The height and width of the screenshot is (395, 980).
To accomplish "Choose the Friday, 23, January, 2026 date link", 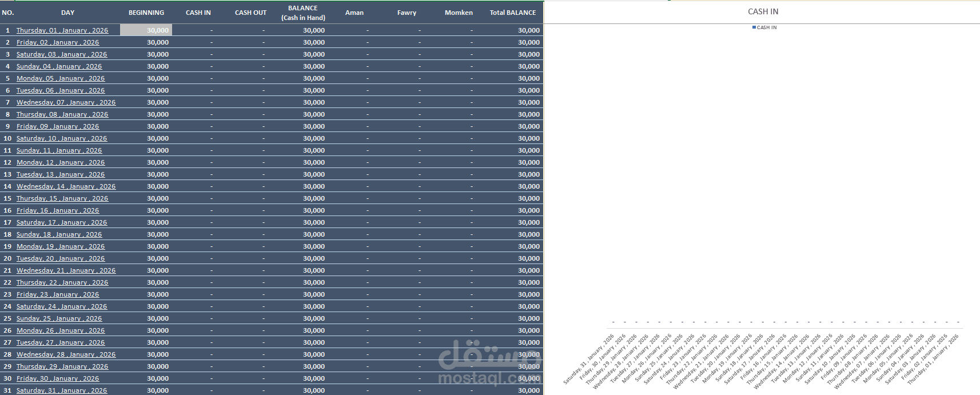I will pos(57,294).
